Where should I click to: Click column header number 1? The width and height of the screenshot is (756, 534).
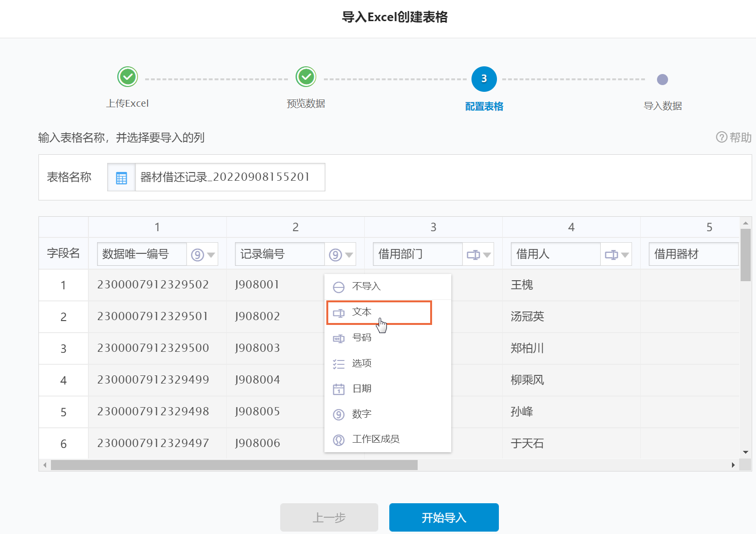[x=157, y=227]
